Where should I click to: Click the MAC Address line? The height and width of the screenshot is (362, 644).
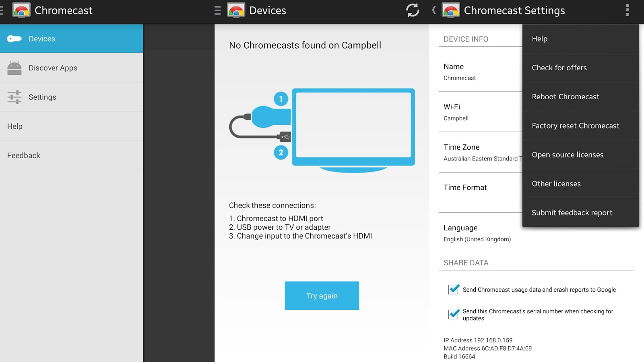tap(487, 348)
